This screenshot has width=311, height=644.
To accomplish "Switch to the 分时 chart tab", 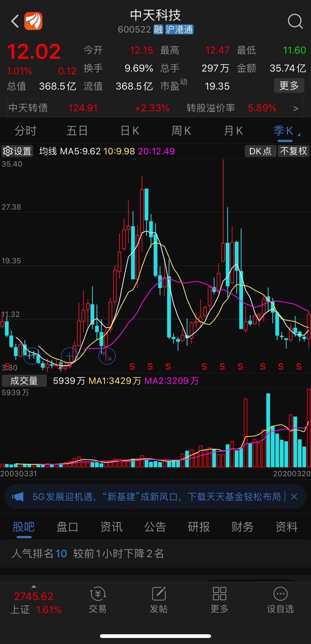I will (26, 131).
